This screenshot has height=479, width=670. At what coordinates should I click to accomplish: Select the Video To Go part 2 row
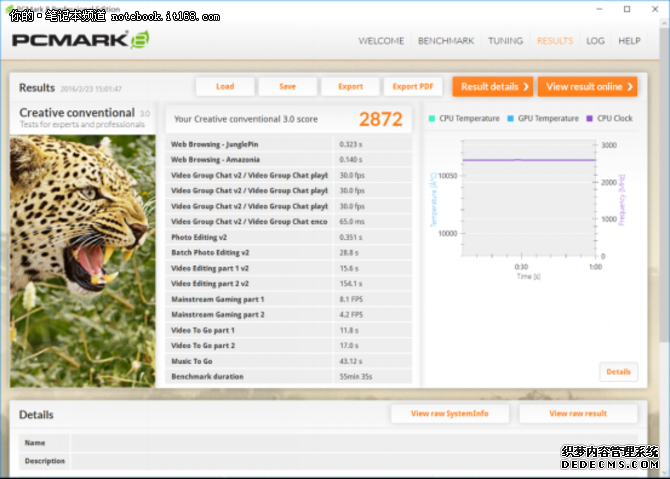tap(289, 346)
